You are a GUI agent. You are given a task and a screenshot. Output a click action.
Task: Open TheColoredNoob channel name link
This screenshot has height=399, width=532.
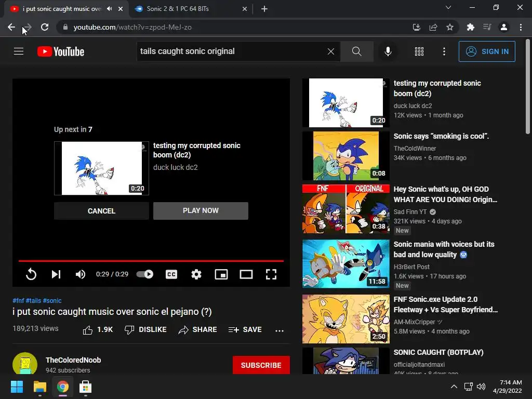click(x=73, y=360)
